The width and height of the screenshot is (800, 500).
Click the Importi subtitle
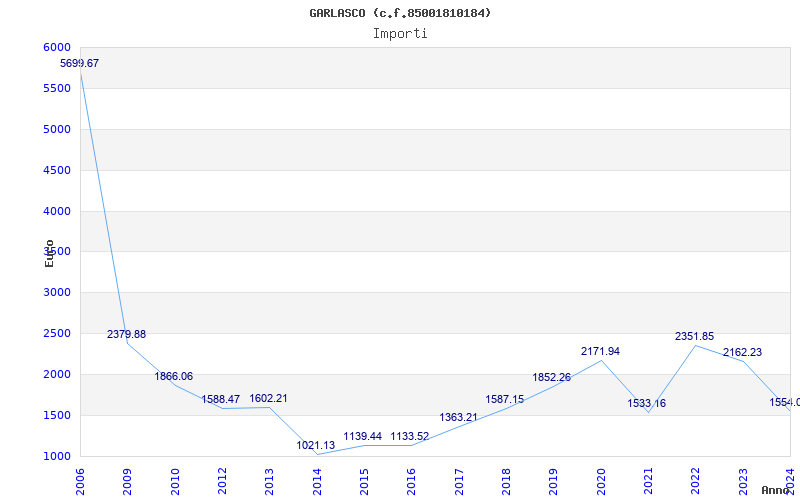pos(400,34)
